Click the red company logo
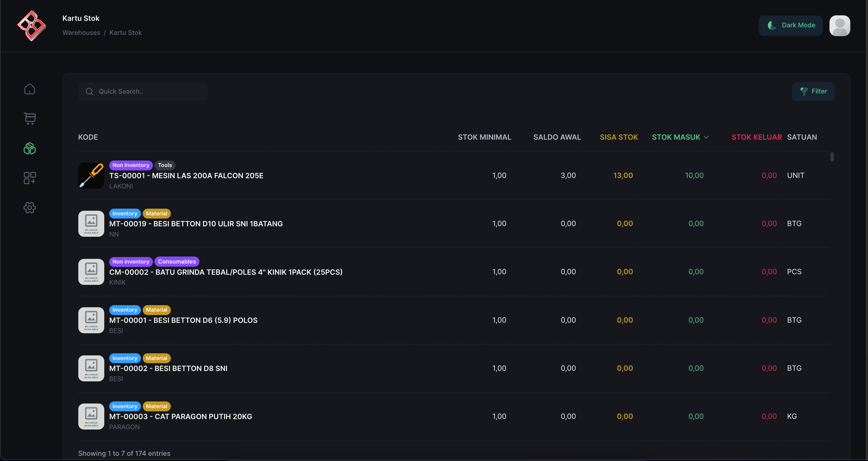This screenshot has width=868, height=461. 31,26
